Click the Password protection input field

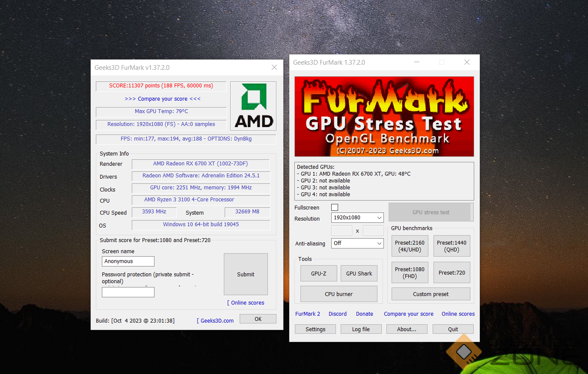pos(128,292)
